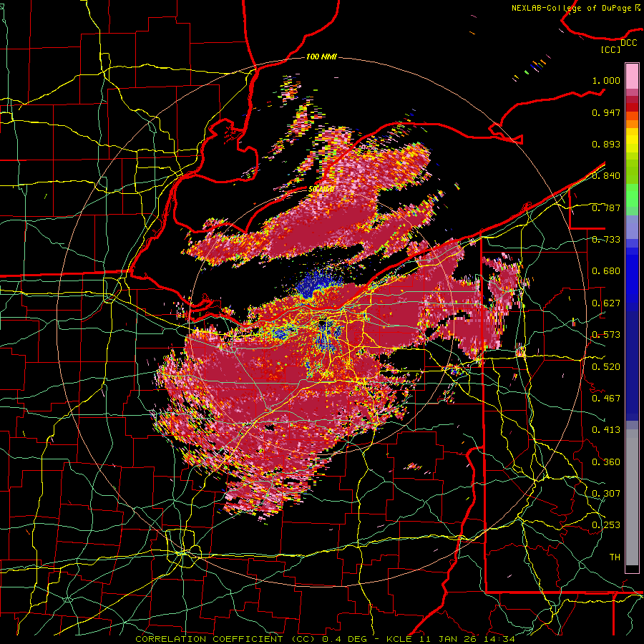Click the 0.520 scale value
644x644 pixels.
[x=606, y=367]
